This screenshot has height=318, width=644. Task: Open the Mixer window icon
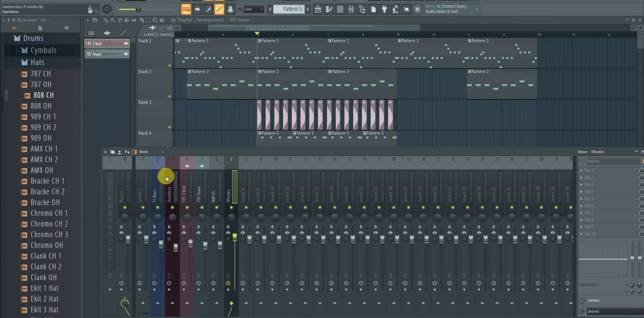pyautogui.click(x=351, y=9)
